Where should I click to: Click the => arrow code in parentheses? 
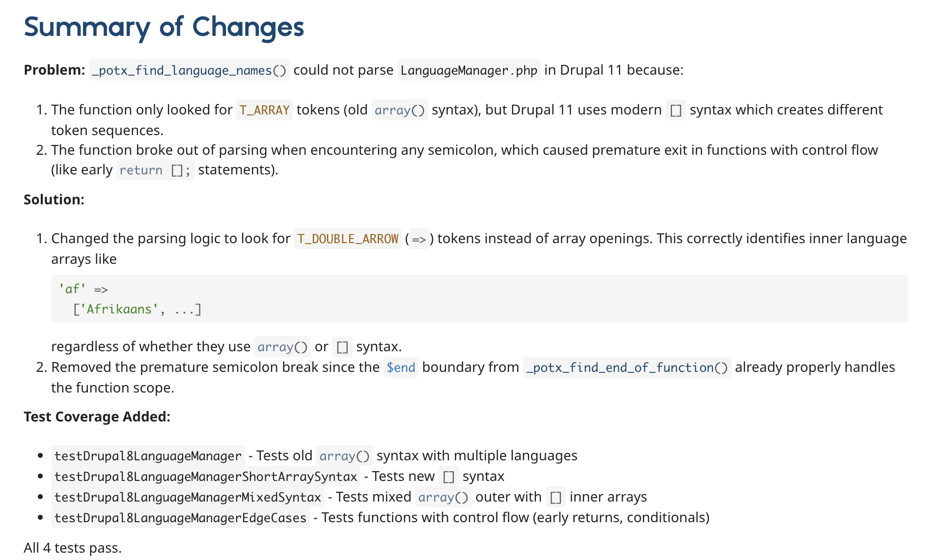point(419,240)
